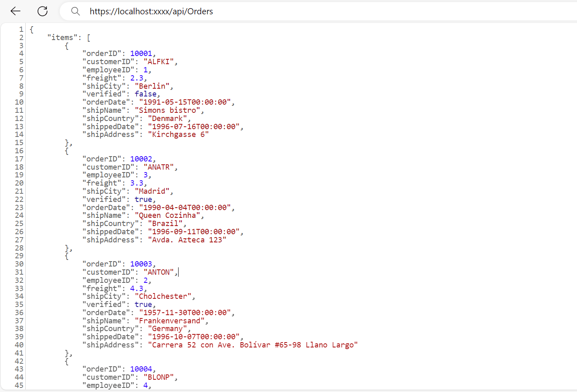The height and width of the screenshot is (392, 577).
Task: Click customerID value "ALFKI"
Action: [159, 62]
